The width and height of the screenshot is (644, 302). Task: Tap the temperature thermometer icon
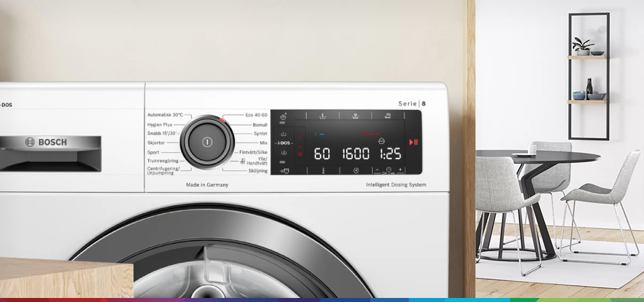323,170
